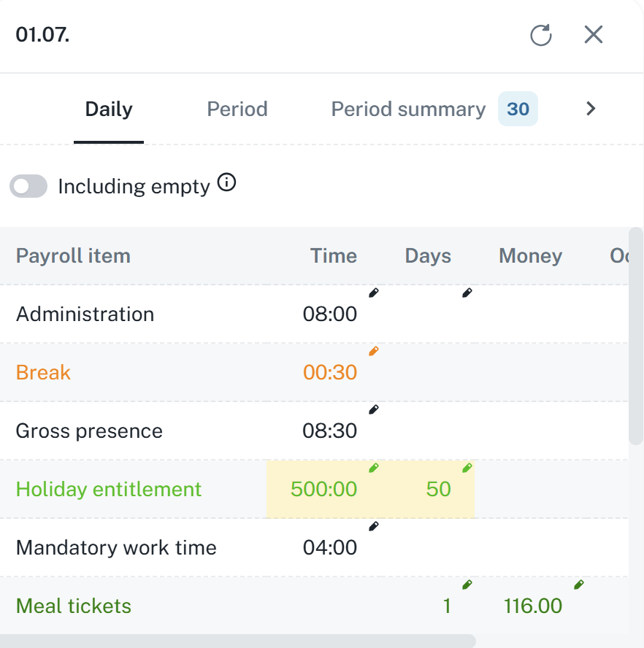The width and height of the screenshot is (644, 648).
Task: Click the pencil icon on Mandatory work time
Action: point(374,526)
